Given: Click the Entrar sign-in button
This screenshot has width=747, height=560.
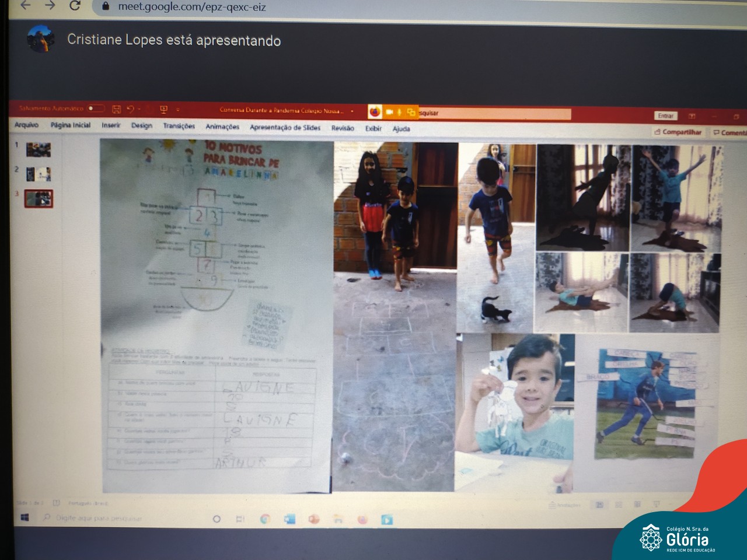Looking at the screenshot, I should point(666,116).
